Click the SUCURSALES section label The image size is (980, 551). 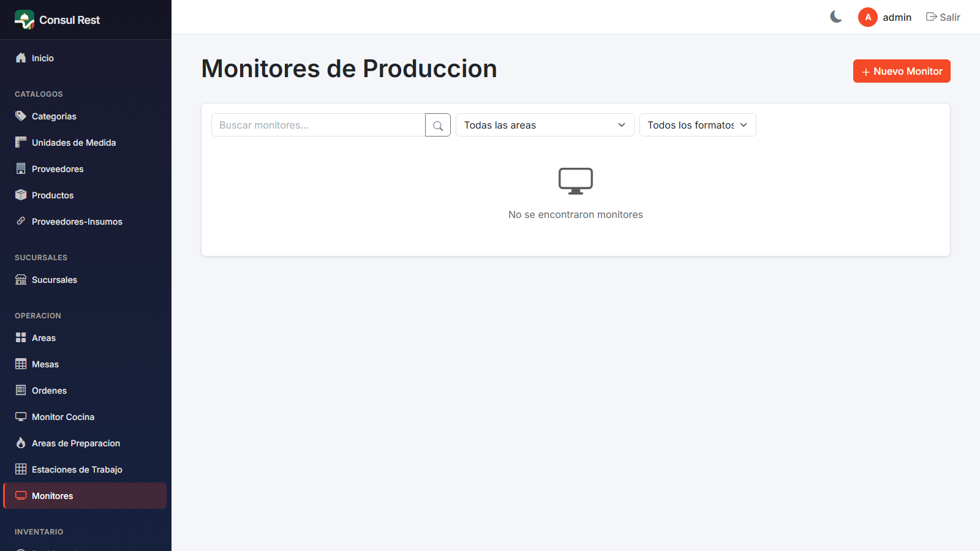click(41, 258)
